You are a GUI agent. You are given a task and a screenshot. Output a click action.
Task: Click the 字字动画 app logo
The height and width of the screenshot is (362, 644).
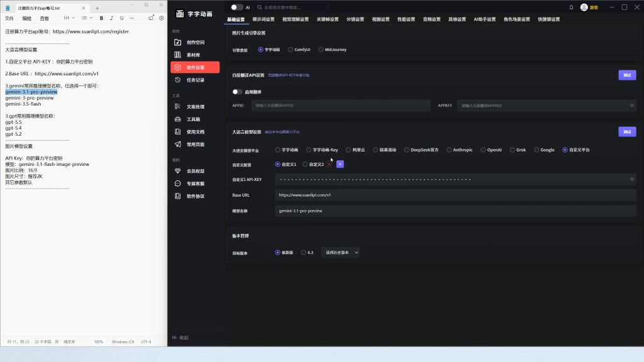(180, 14)
